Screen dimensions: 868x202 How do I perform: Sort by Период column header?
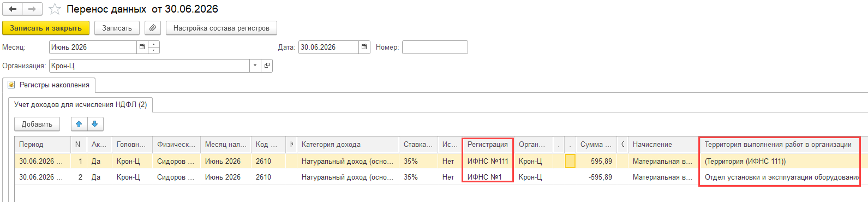pyautogui.click(x=43, y=145)
